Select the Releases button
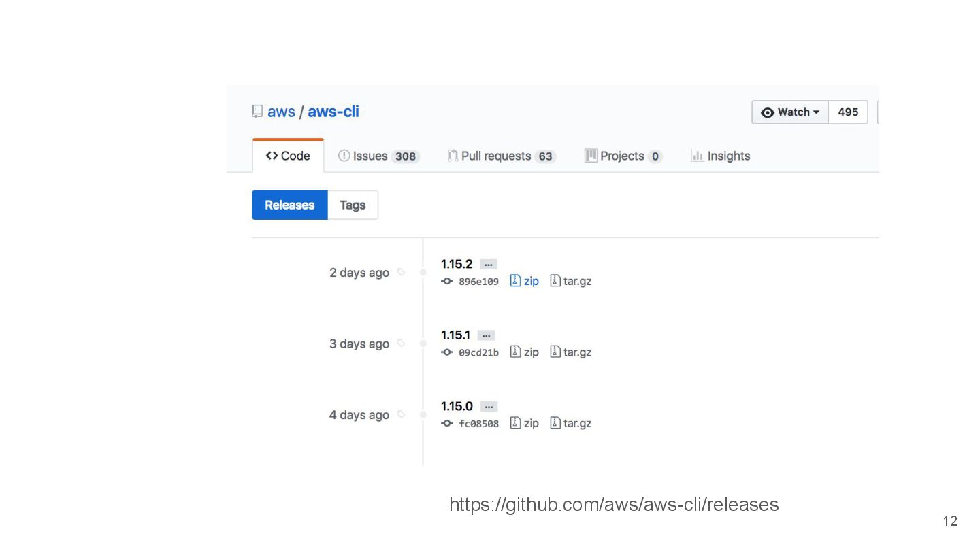The image size is (980, 551). [x=290, y=205]
